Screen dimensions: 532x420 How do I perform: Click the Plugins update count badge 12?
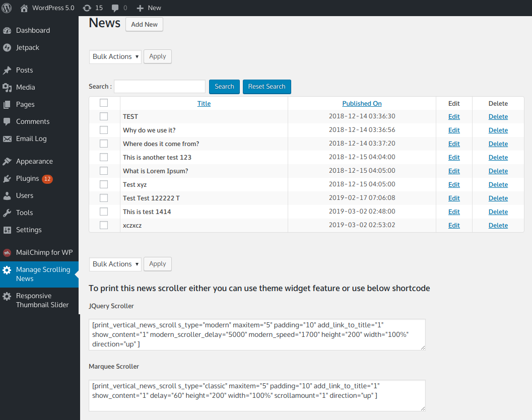pos(47,179)
